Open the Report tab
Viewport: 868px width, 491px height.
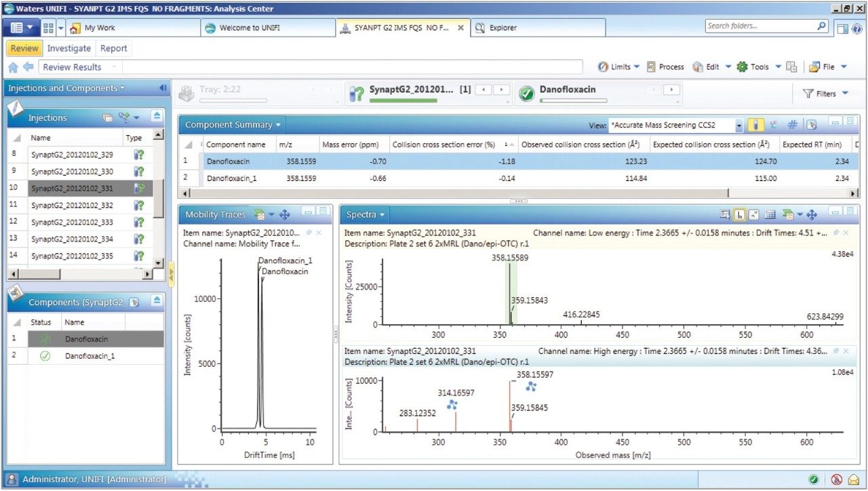[114, 48]
